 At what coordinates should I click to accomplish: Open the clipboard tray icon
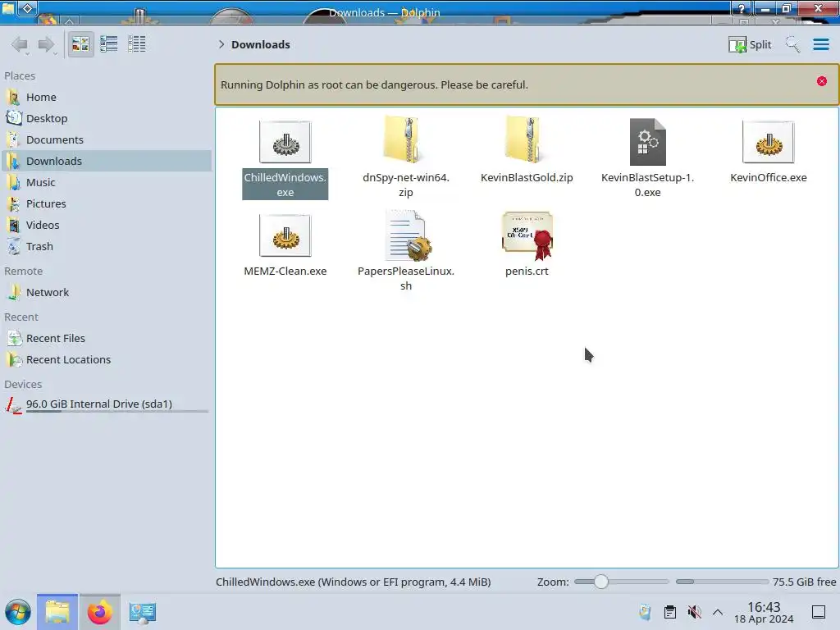(669, 612)
